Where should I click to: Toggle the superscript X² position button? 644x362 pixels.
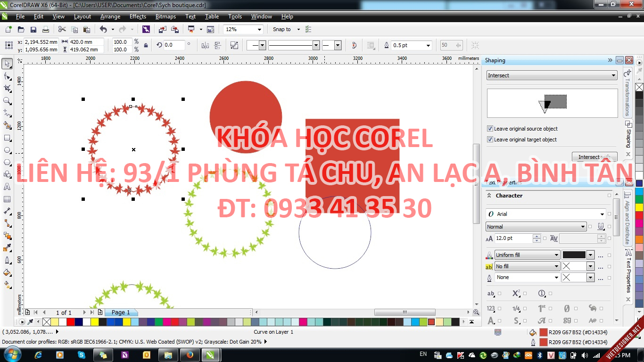pyautogui.click(x=516, y=293)
